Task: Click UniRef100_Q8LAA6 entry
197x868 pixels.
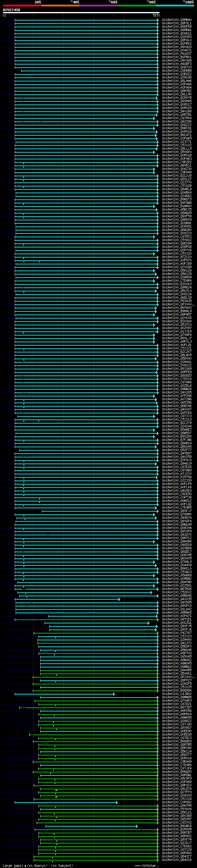Action: coord(177,81)
